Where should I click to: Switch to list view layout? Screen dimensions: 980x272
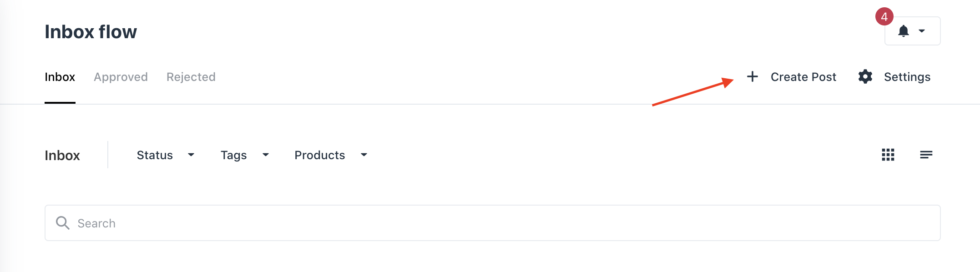926,155
